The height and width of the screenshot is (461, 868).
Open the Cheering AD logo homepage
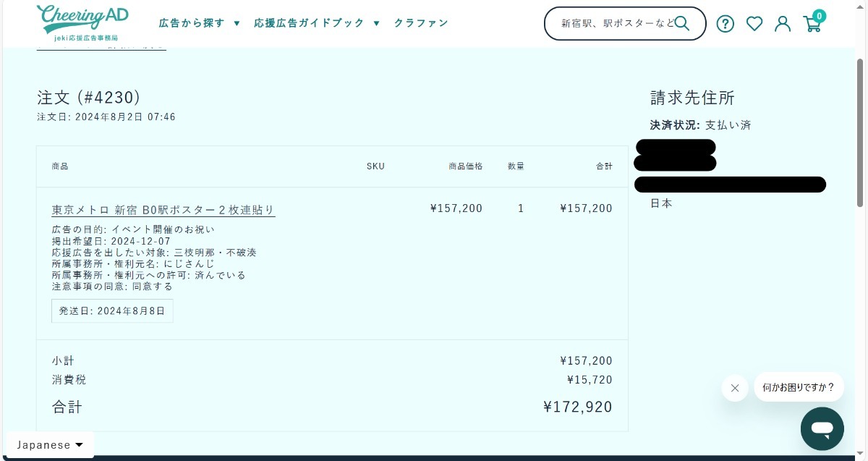(82, 22)
